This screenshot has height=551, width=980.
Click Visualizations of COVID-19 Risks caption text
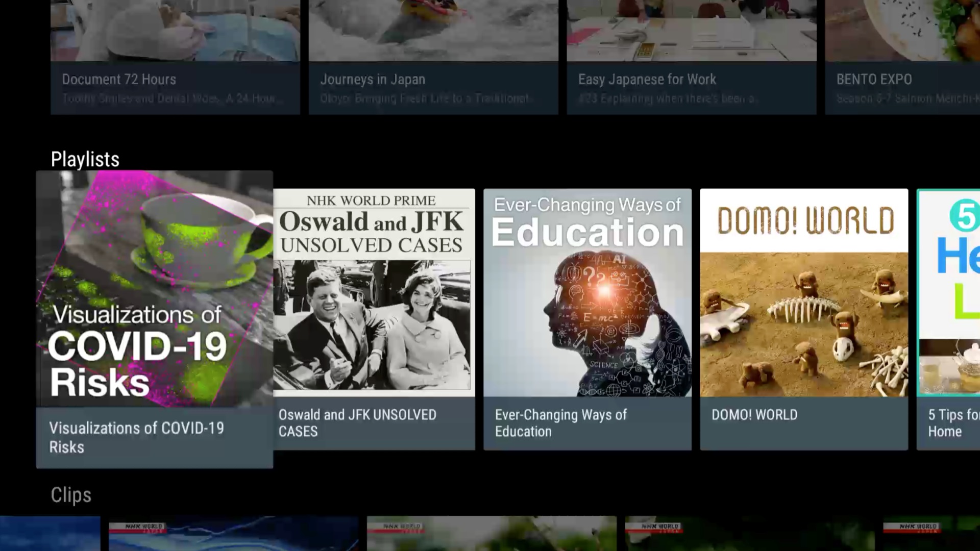136,437
